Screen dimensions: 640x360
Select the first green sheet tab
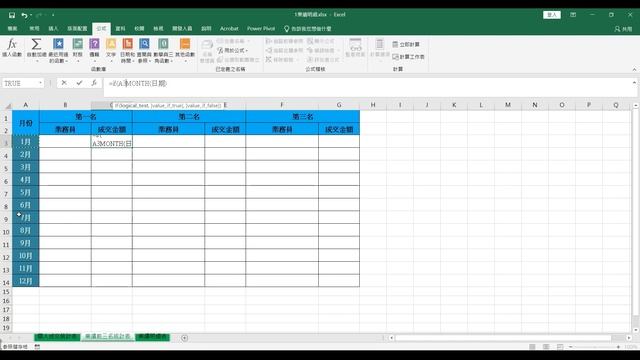coord(57,337)
